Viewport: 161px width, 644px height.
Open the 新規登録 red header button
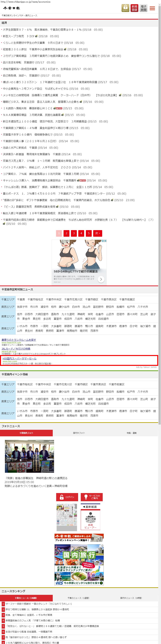[x=134, y=8]
